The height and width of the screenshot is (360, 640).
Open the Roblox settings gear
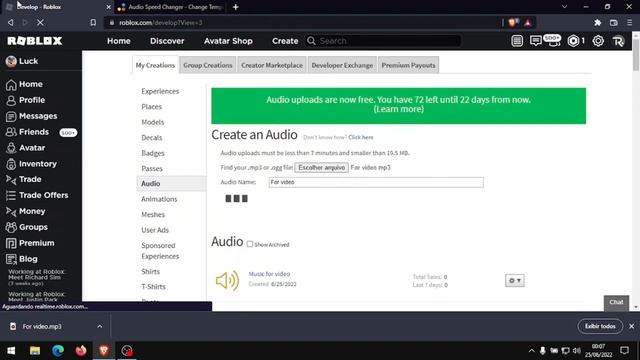click(598, 41)
